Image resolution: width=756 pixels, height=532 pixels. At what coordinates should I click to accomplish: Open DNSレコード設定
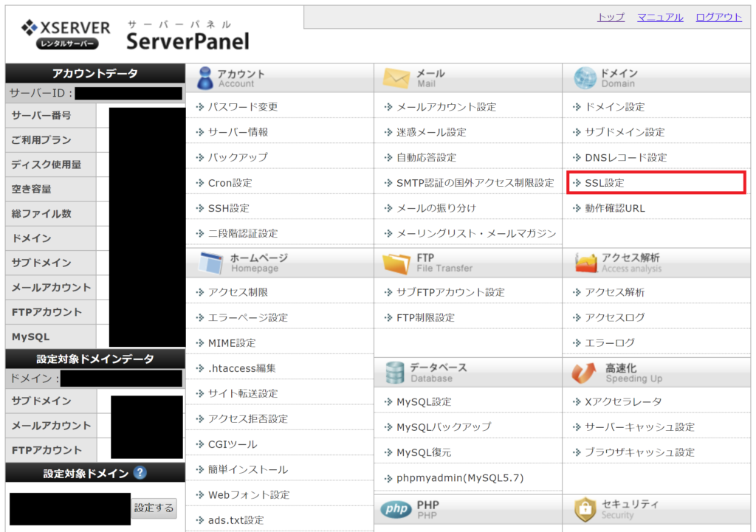626,158
